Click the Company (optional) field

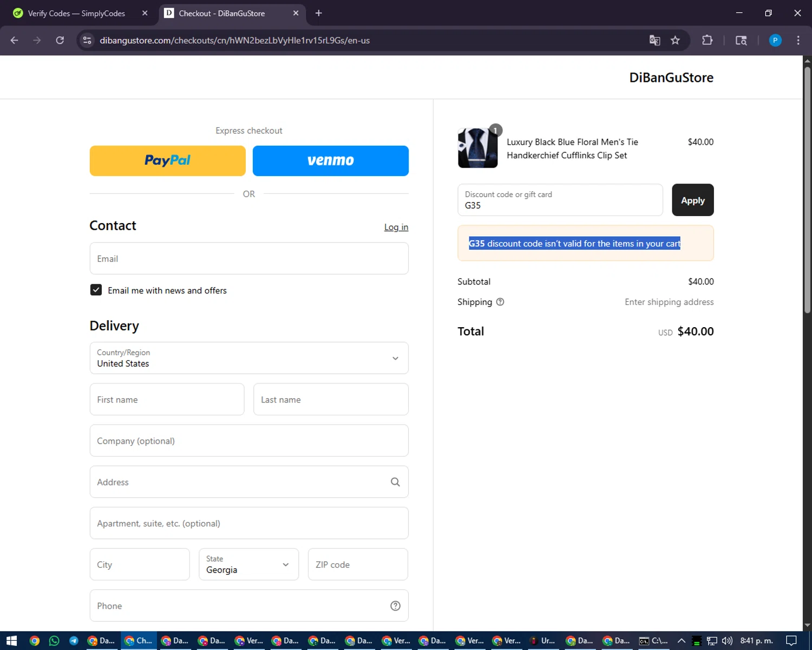click(x=249, y=440)
